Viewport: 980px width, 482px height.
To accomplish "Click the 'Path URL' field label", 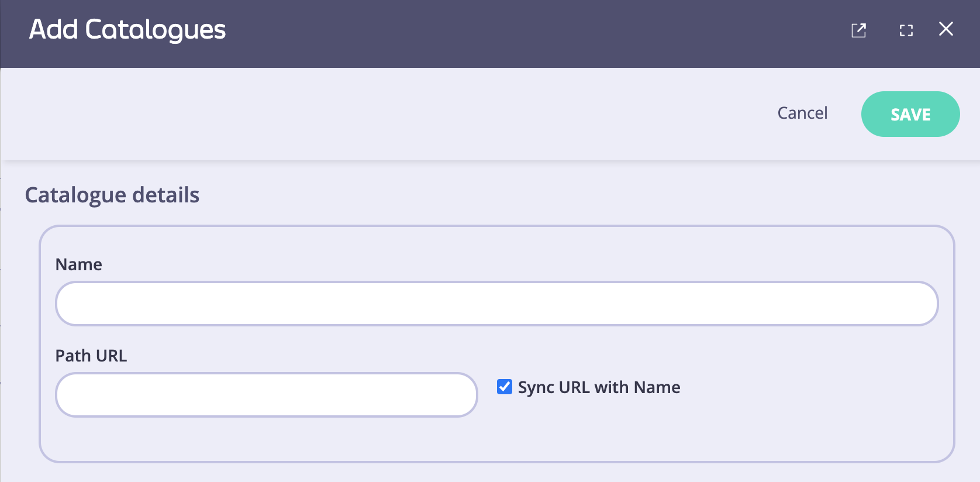I will tap(91, 356).
